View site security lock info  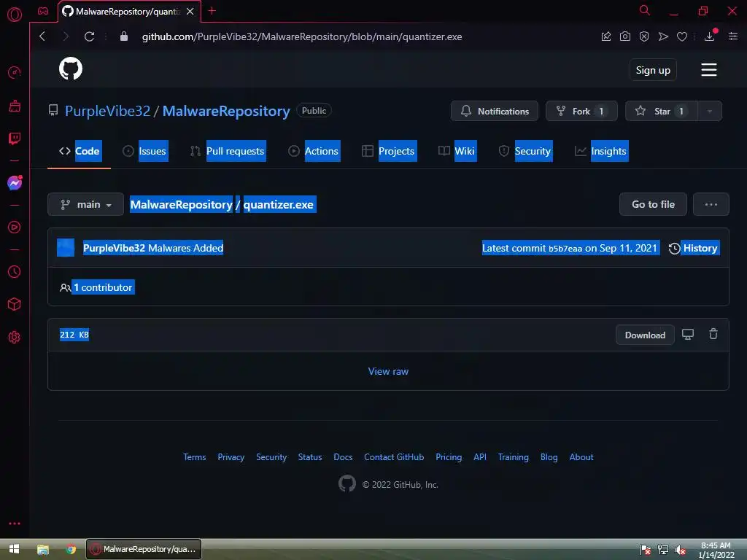124,36
